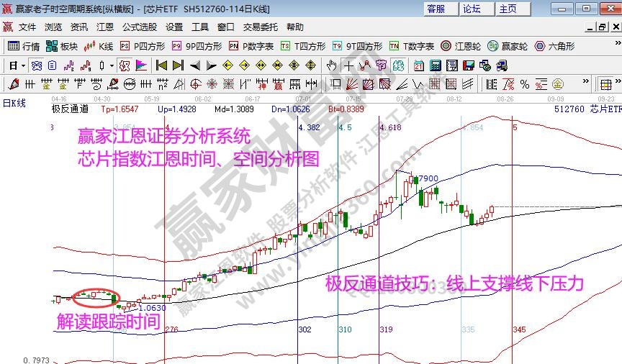622x364 pixels.
Task: Open the 江恩 menu
Action: (x=105, y=27)
